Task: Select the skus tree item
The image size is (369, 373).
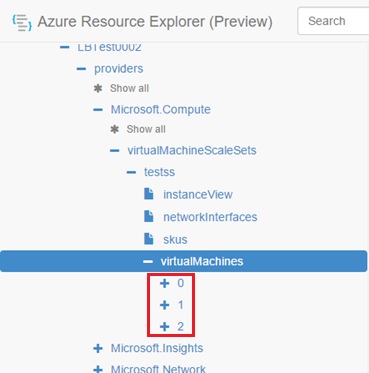Action: [x=175, y=239]
